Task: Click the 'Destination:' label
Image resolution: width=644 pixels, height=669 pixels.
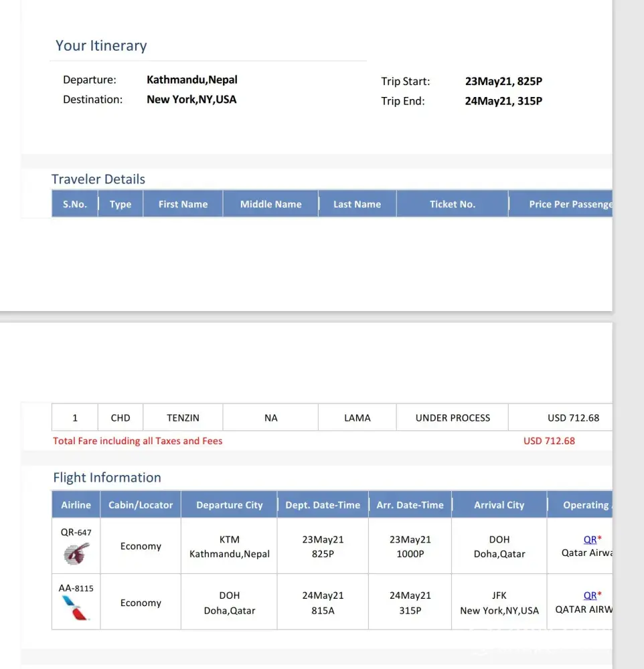Action: (92, 100)
